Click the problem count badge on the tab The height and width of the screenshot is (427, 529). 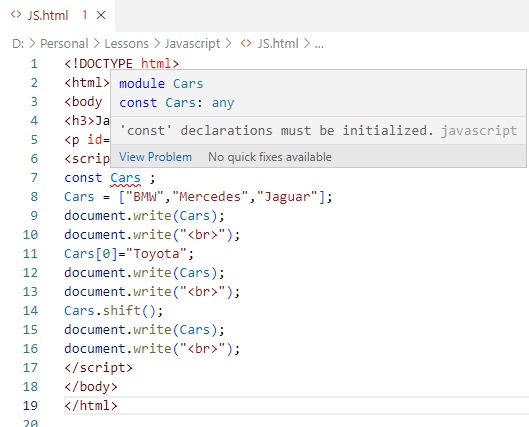(85, 15)
